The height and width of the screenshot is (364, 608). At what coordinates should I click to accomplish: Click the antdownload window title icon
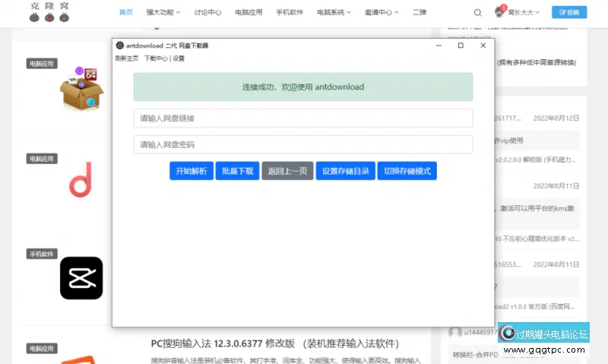click(120, 46)
